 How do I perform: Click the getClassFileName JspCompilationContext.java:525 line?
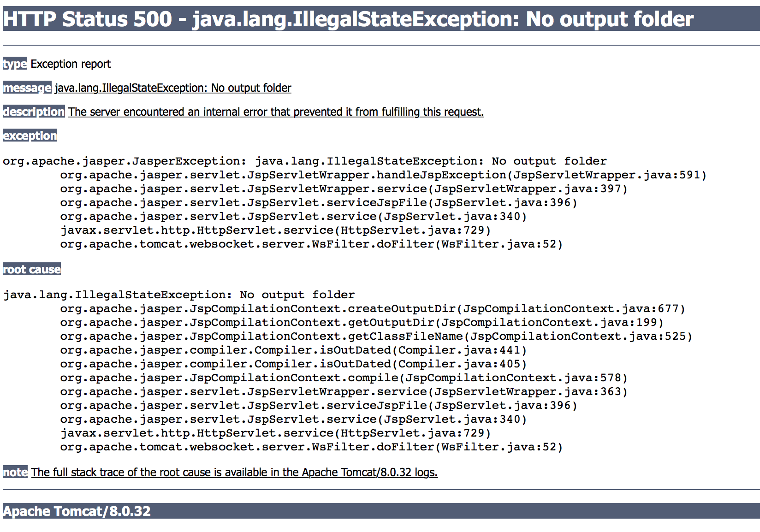tap(376, 336)
